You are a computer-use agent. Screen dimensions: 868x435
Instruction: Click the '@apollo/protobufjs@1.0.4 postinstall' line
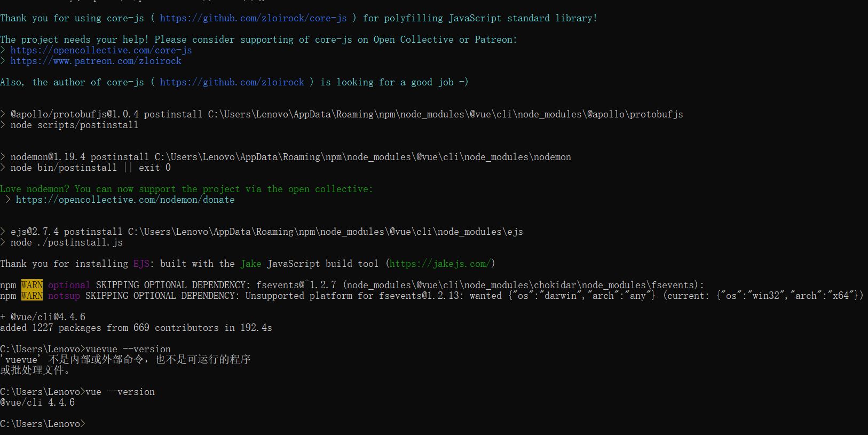point(342,114)
